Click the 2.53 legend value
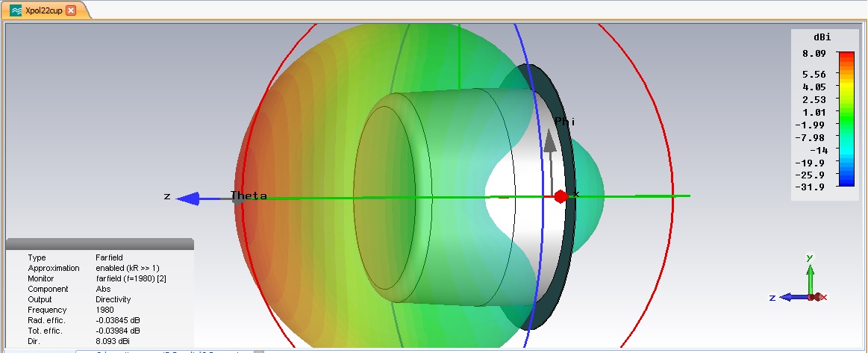The width and height of the screenshot is (868, 353). [816, 99]
